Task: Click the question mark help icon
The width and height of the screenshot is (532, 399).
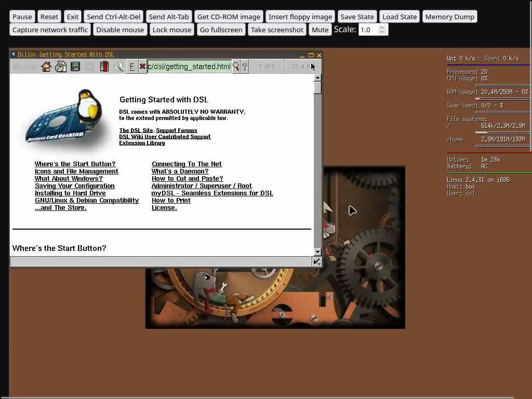Action: [244, 66]
